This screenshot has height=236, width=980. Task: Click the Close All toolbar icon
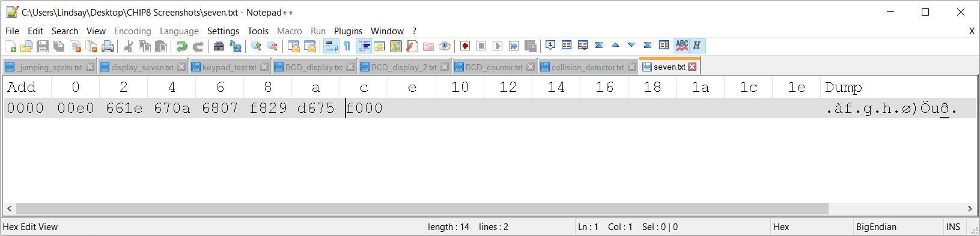pyautogui.click(x=91, y=46)
